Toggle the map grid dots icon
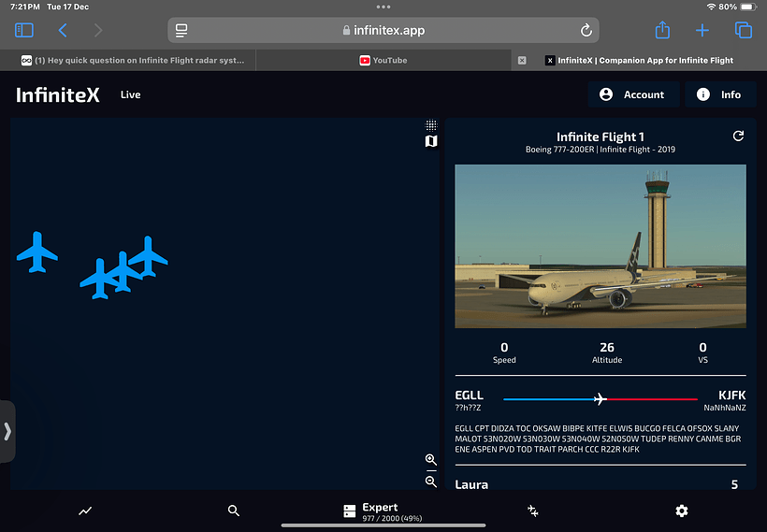Image resolution: width=767 pixels, height=532 pixels. click(431, 125)
